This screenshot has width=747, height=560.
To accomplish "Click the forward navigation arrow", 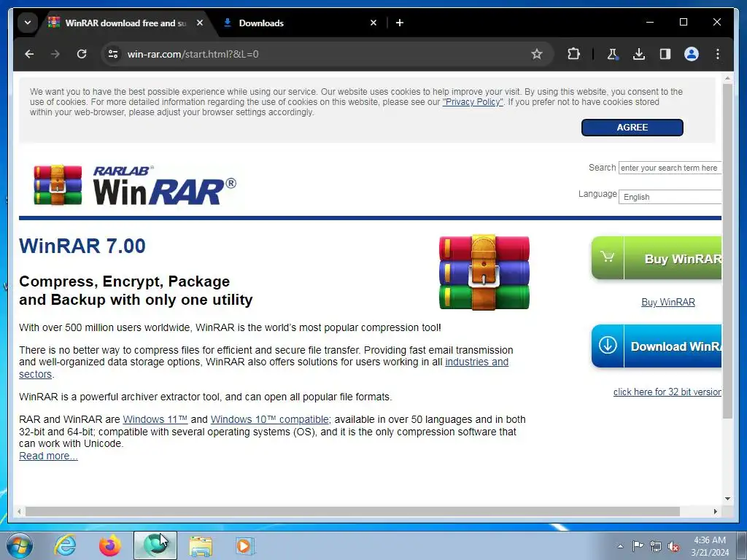I will pos(55,54).
